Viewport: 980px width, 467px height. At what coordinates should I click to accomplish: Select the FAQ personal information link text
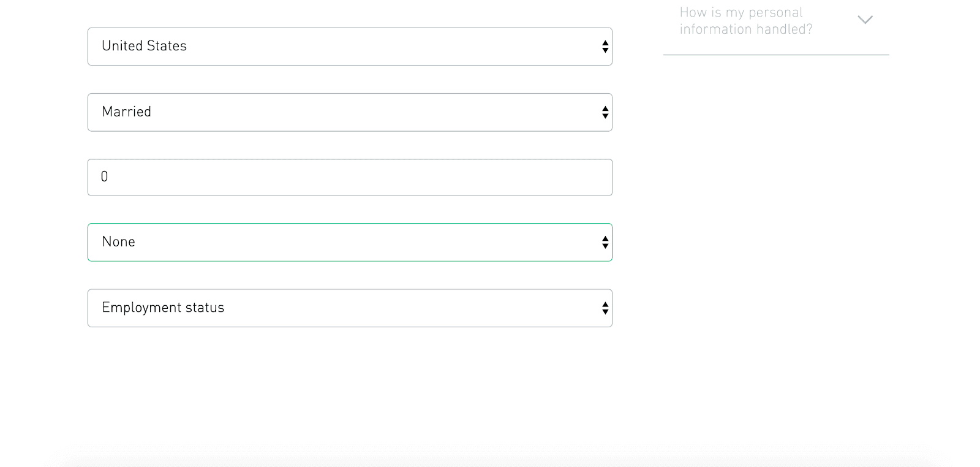[x=746, y=21]
